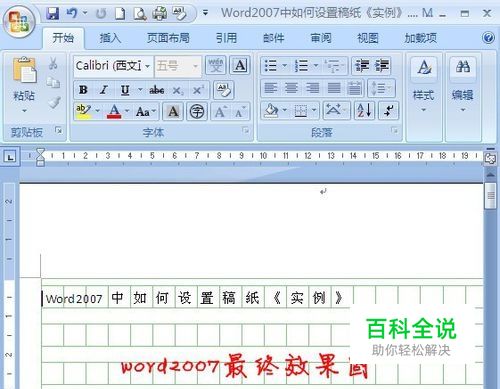Toggle superscript formatting

point(198,90)
